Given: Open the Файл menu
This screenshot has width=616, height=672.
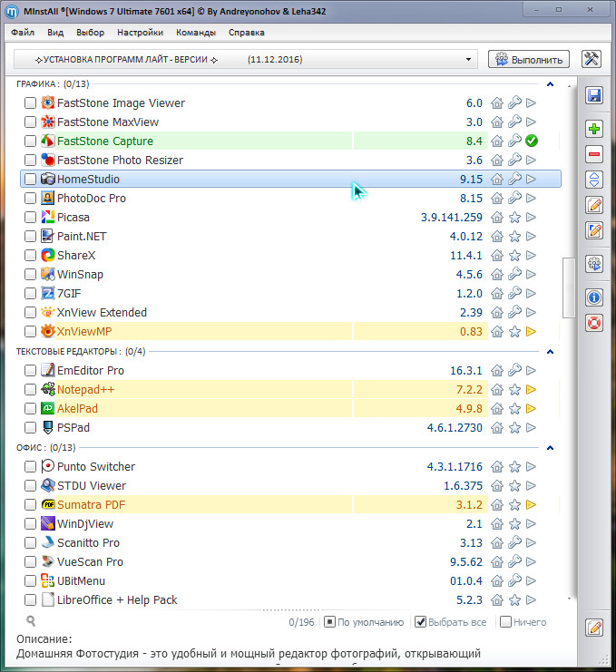Looking at the screenshot, I should [23, 33].
